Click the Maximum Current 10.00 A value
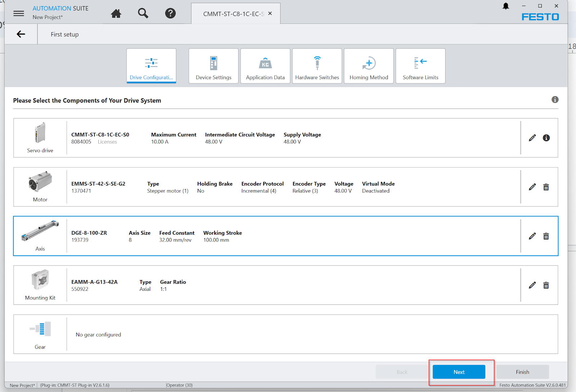This screenshot has height=392, width=576. coord(160,142)
